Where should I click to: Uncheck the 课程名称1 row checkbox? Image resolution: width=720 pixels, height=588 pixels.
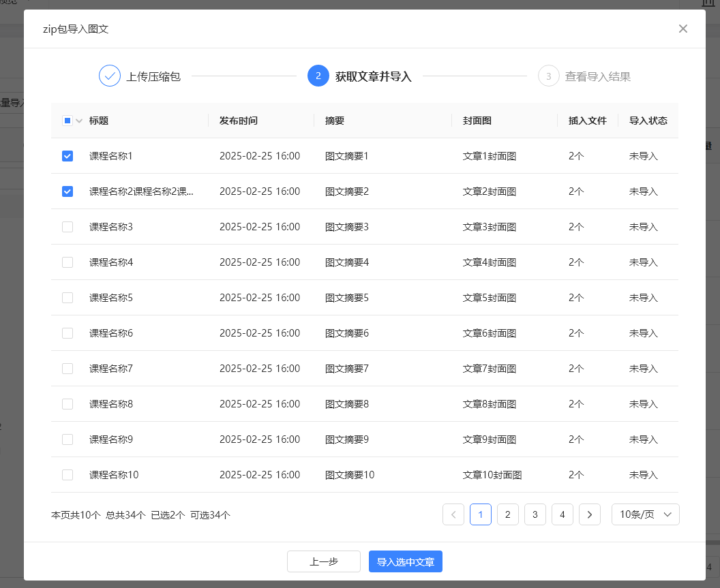[x=67, y=156]
